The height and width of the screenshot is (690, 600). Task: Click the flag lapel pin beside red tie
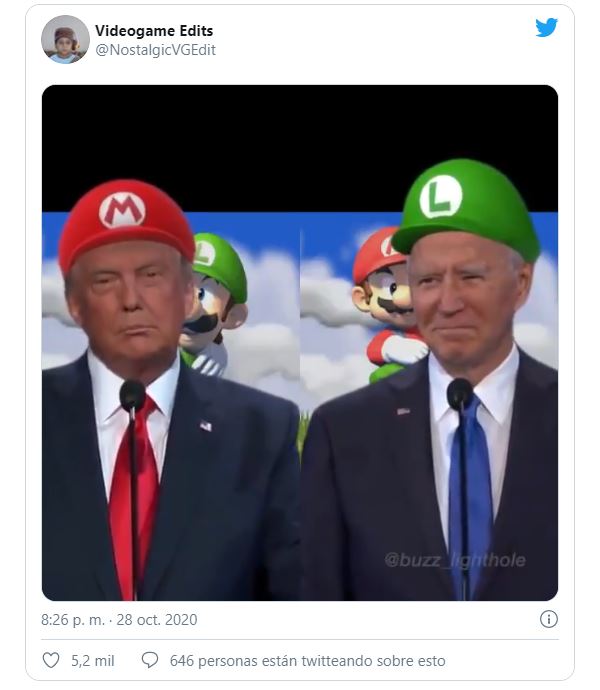[x=206, y=426]
